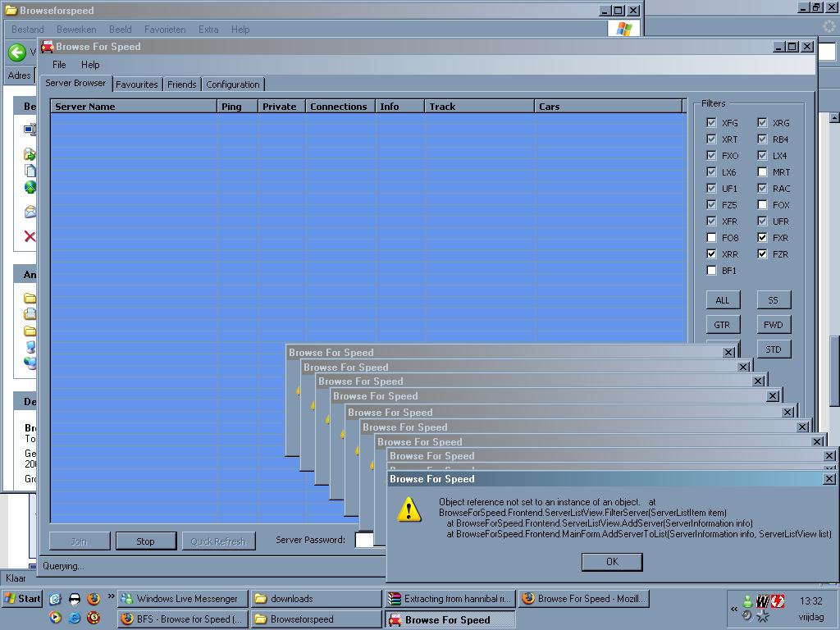Click the Messenger buddy icon in system tray
The height and width of the screenshot is (630, 840).
click(747, 601)
